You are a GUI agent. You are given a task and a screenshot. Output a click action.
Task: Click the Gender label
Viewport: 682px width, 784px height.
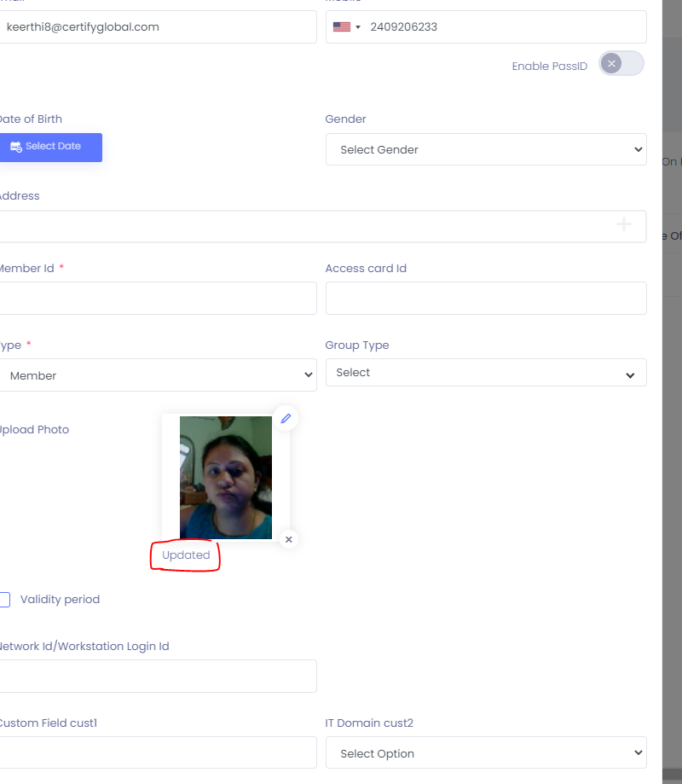[346, 119]
